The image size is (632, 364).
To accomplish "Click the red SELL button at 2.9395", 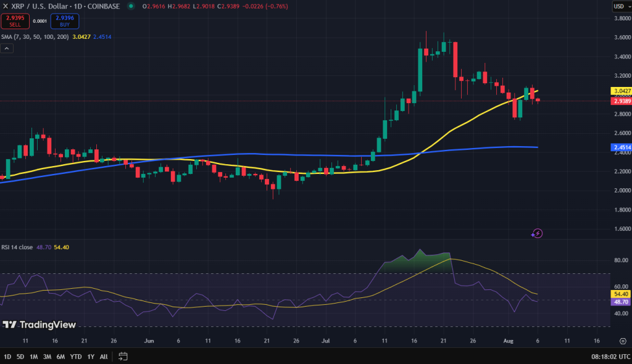I will [14, 20].
